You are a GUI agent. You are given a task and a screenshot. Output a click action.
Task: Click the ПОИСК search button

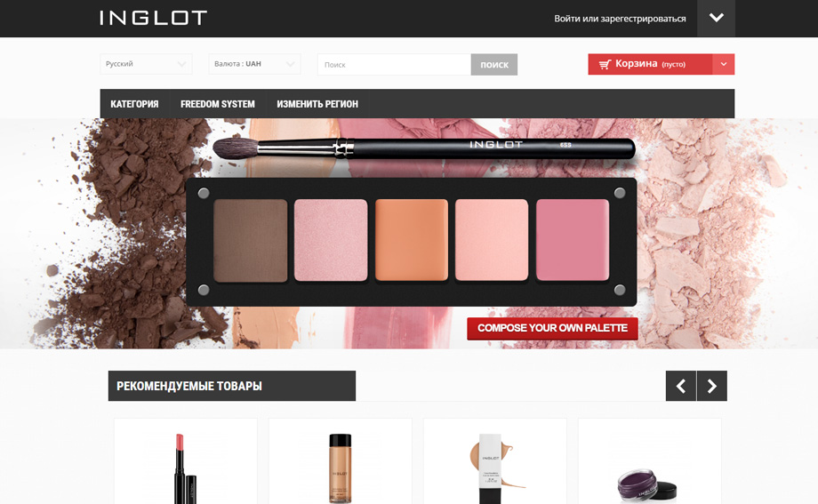pyautogui.click(x=494, y=65)
